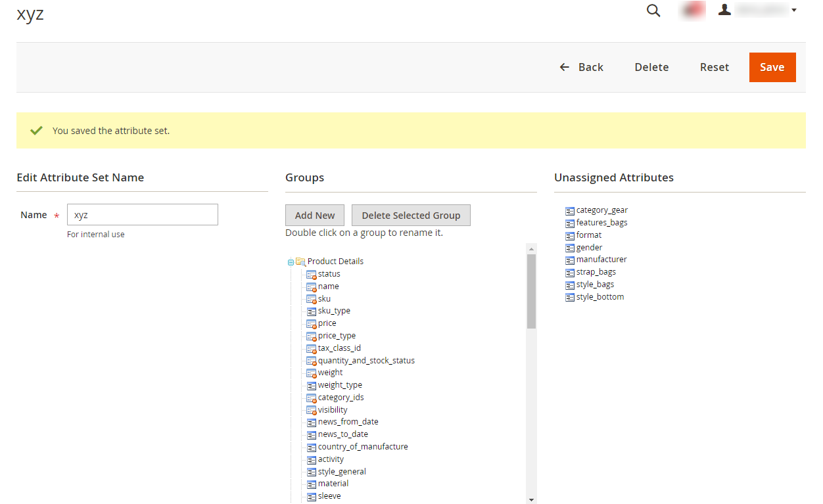Click the sku_type attribute icon
This screenshot has width=823, height=504.
click(312, 311)
